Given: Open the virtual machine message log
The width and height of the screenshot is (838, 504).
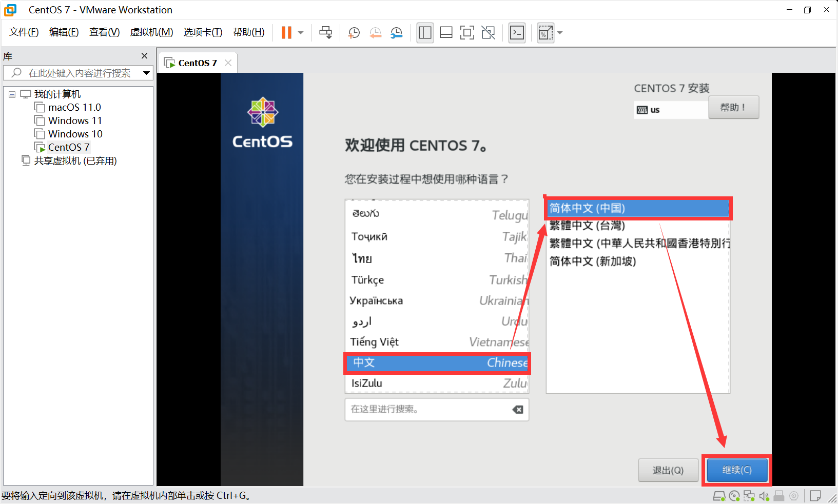Looking at the screenshot, I should pyautogui.click(x=815, y=495).
